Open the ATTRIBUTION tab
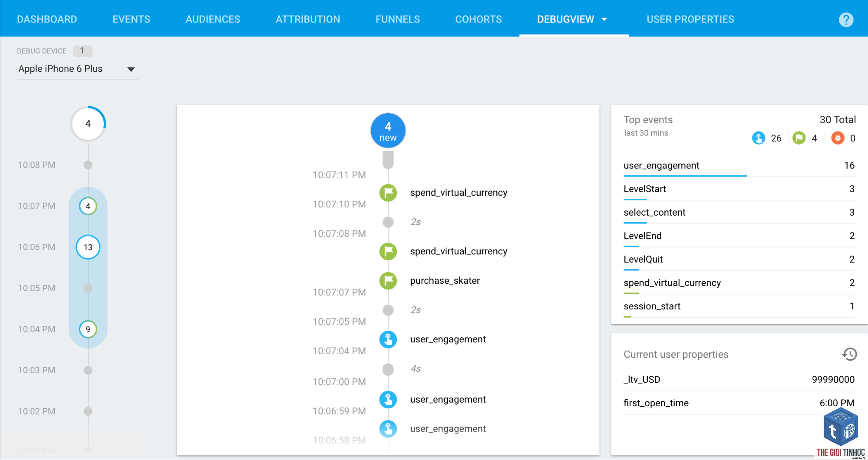Viewport: 868px width, 460px height. [x=308, y=20]
